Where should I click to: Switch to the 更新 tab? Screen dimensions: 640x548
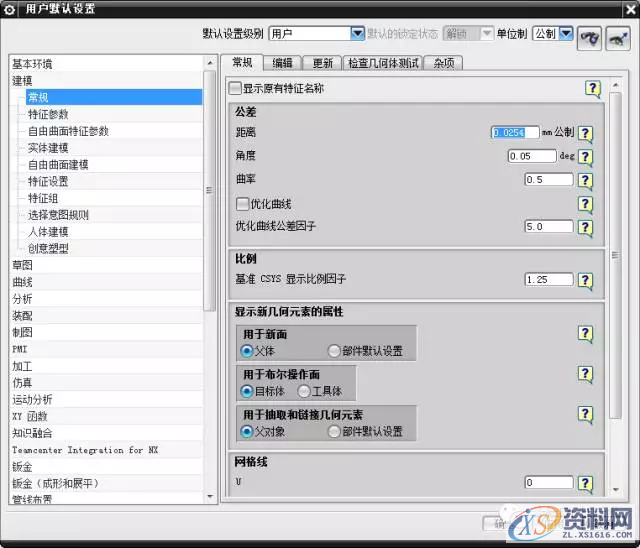322,63
